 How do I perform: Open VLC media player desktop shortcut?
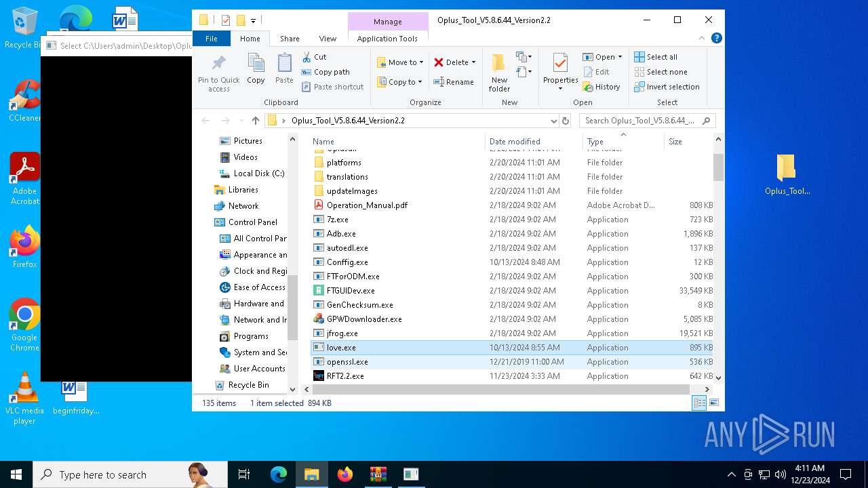click(x=24, y=399)
